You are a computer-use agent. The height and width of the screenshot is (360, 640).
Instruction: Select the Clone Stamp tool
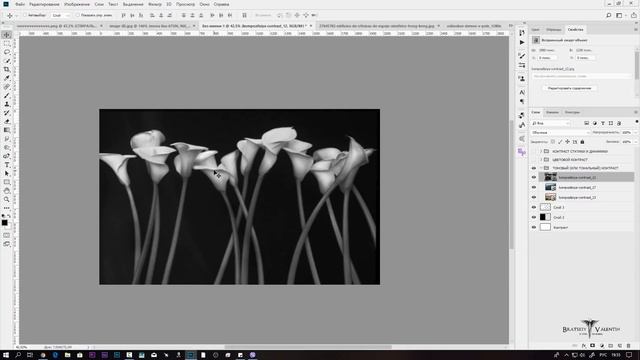(7, 104)
